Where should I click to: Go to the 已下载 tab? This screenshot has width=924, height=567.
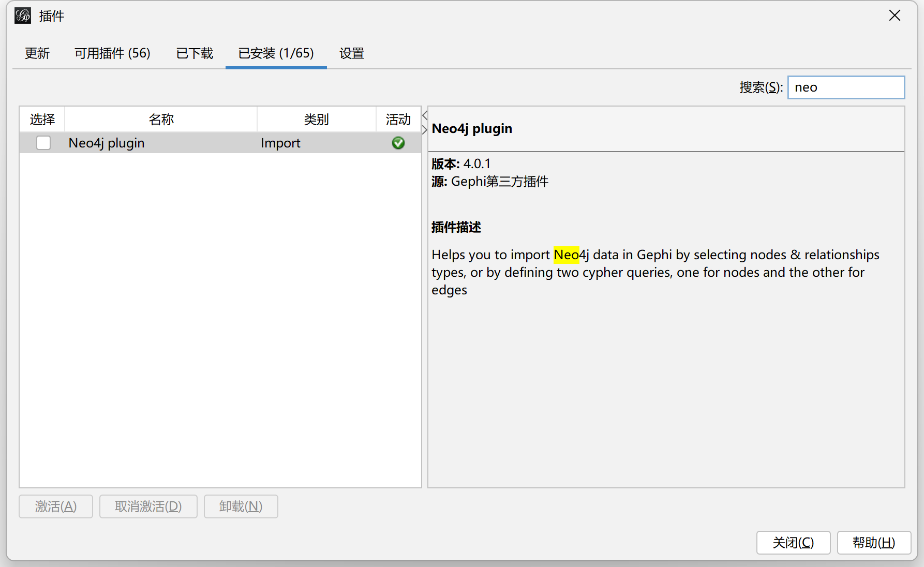(195, 53)
